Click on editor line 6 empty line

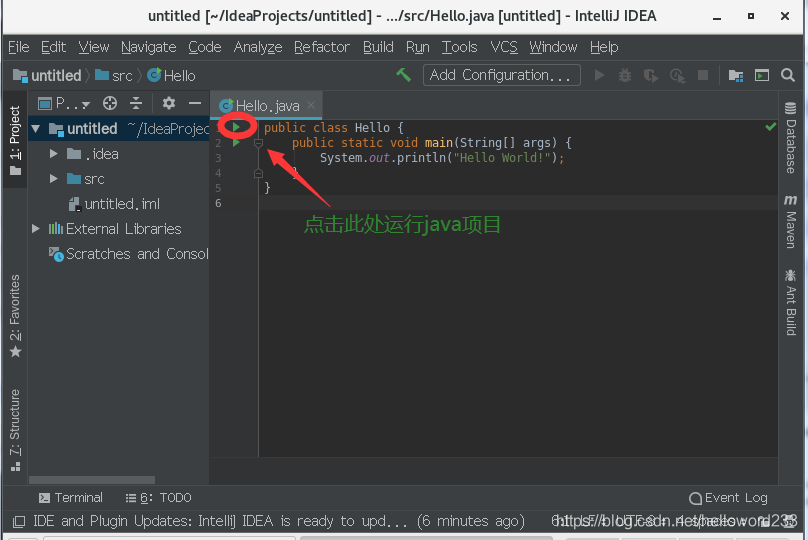coord(518,203)
